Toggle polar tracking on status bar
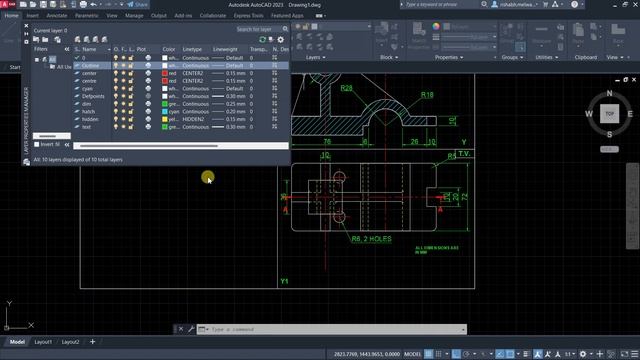640x360 pixels. coord(467,354)
